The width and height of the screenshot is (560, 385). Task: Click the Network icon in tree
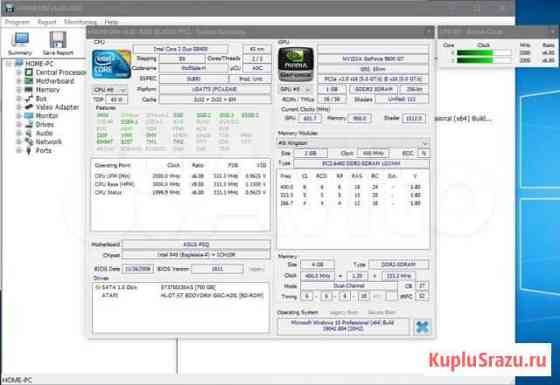[29, 141]
